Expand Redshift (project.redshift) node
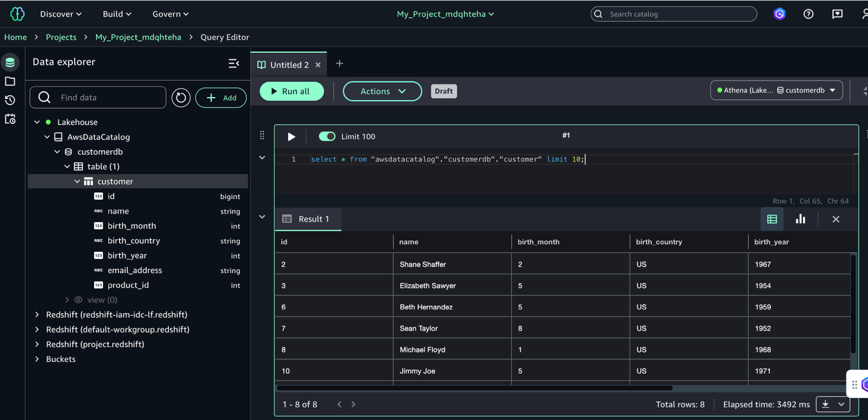 pyautogui.click(x=38, y=344)
